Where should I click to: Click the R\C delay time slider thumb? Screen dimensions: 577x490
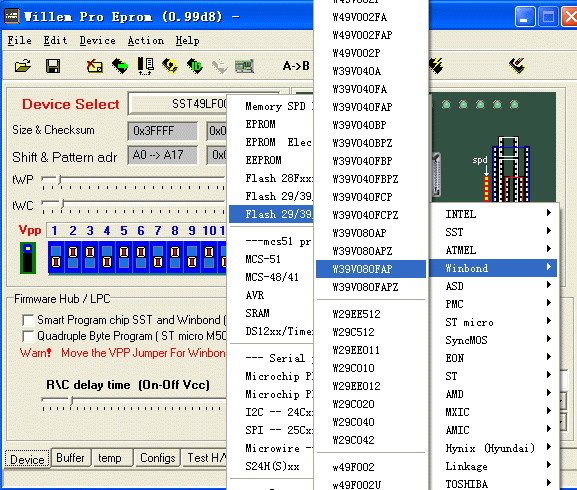tap(72, 401)
